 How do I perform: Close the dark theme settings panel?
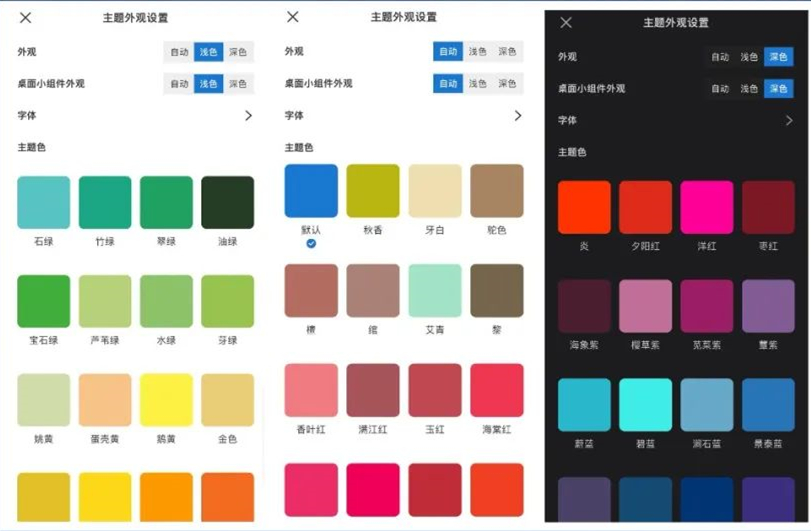pos(566,22)
